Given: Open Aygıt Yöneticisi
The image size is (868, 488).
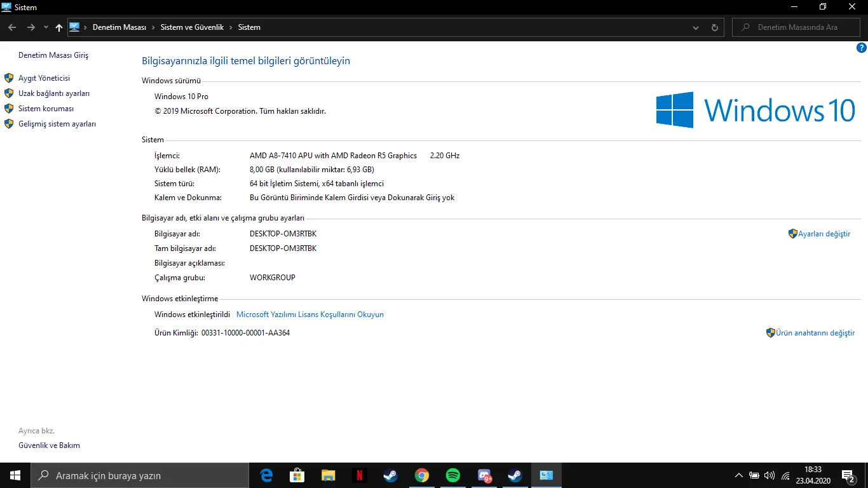Looking at the screenshot, I should click(44, 78).
